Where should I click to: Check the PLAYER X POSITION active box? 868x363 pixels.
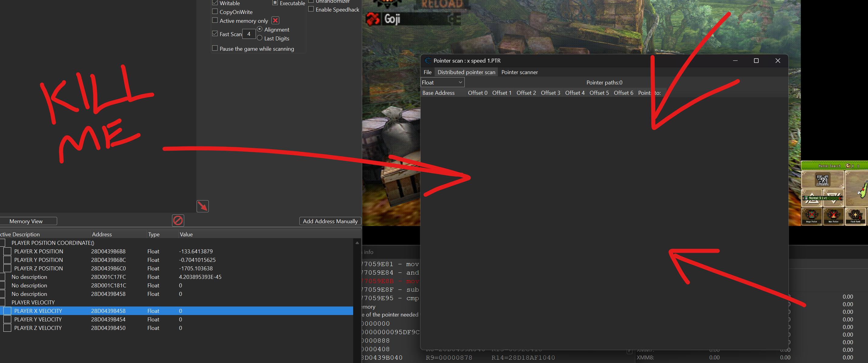tap(7, 251)
